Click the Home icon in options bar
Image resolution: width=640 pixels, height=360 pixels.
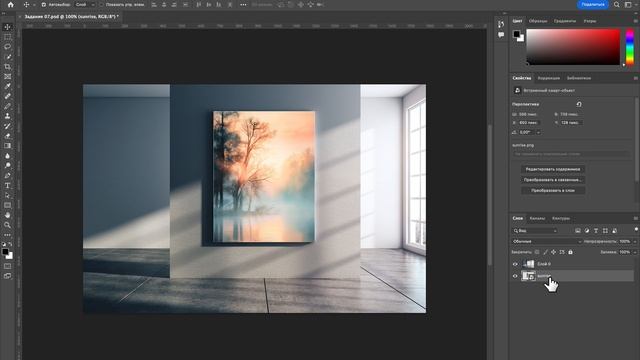point(11,4)
